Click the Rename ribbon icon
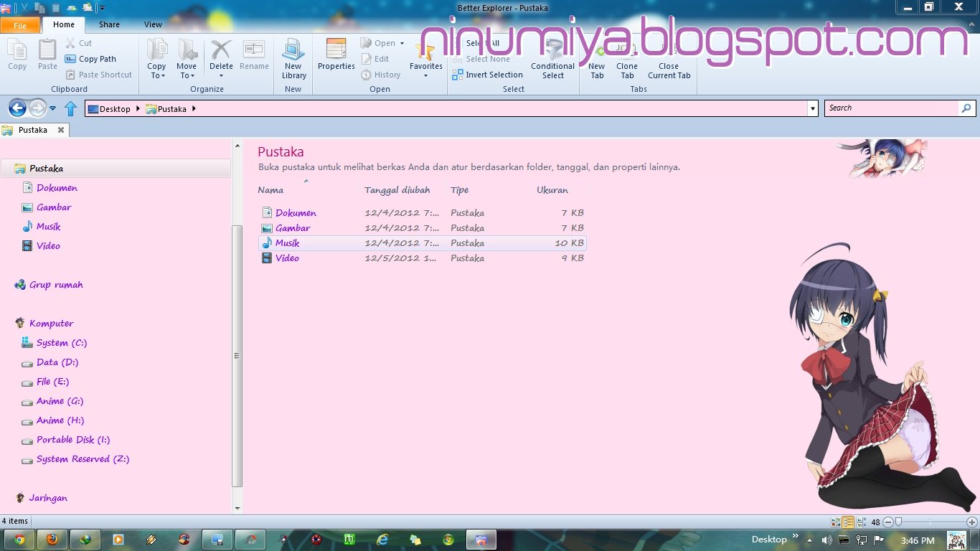The image size is (980, 551). click(x=254, y=55)
